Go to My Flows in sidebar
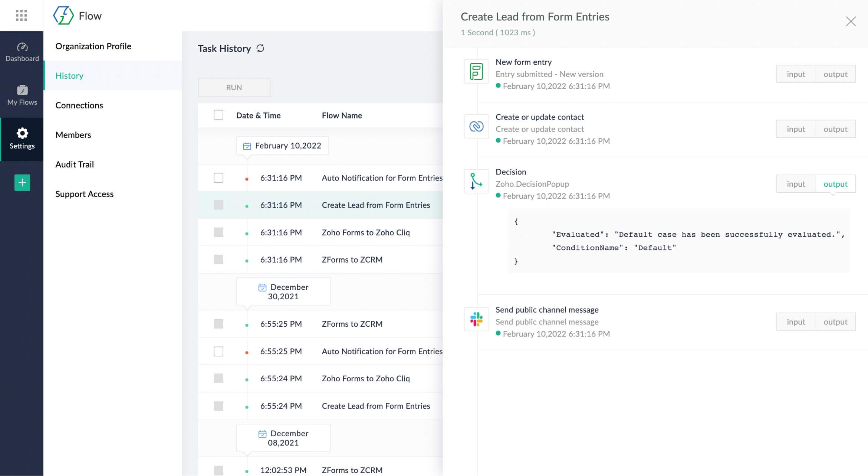 (x=22, y=95)
